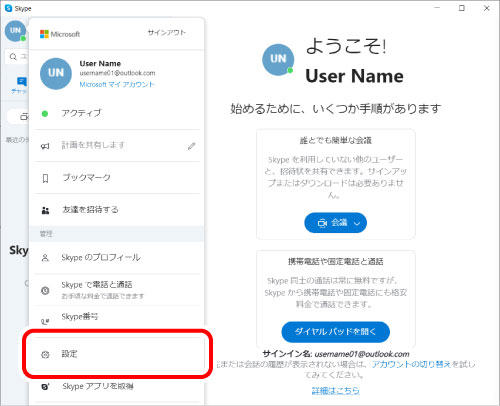Open Skype のプロフィール
Image resolution: width=500 pixels, height=406 pixels.
(117, 258)
